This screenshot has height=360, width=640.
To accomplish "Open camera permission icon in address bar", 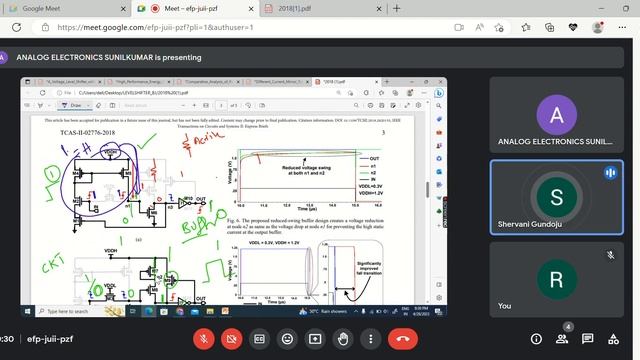I will [459, 27].
